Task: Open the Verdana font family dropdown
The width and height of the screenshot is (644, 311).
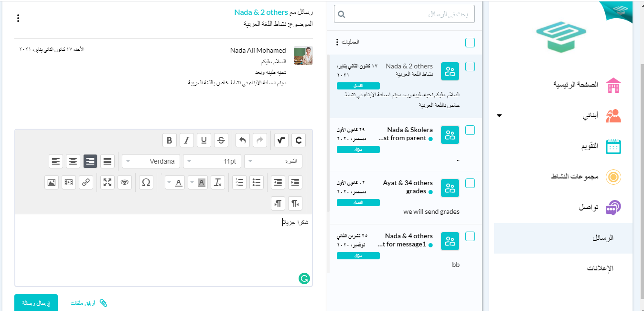Action: 151,161
